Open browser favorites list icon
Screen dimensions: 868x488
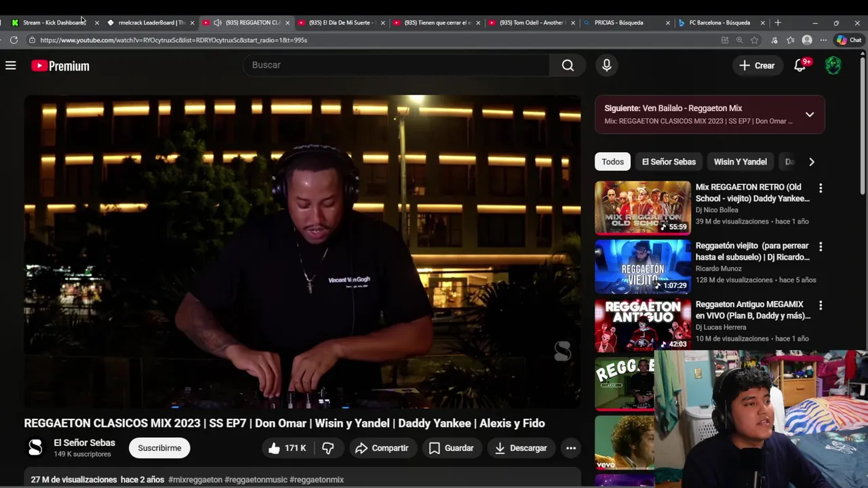[x=791, y=40]
